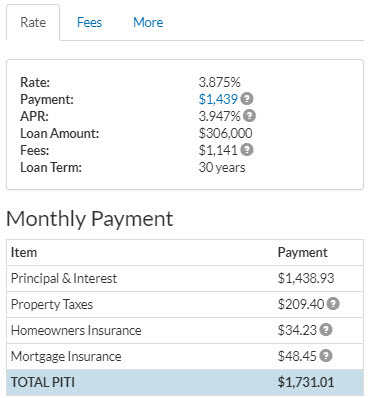The width and height of the screenshot is (369, 398).
Task: Click the Item column header
Action: pyautogui.click(x=24, y=252)
